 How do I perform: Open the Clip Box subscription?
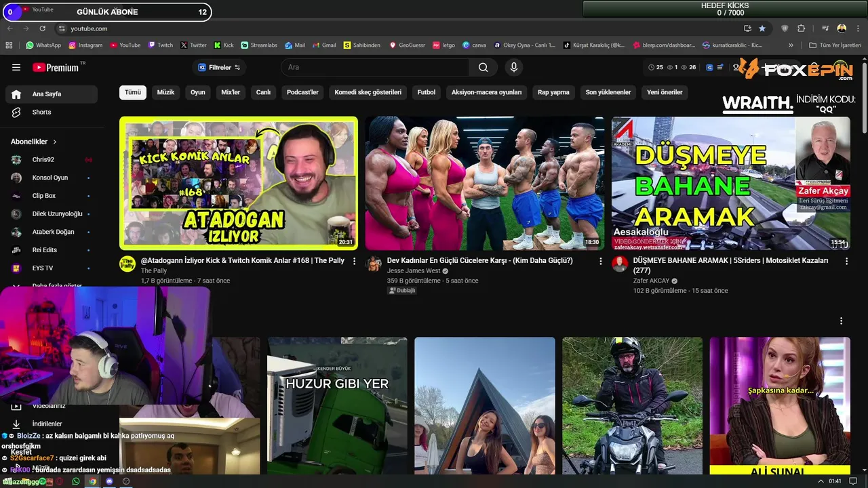click(x=52, y=196)
